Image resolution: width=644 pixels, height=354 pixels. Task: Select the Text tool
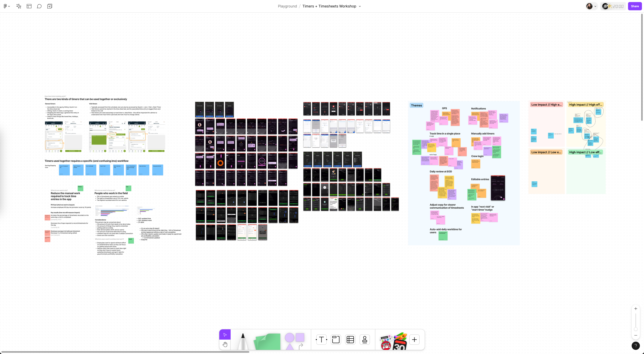[321, 340]
